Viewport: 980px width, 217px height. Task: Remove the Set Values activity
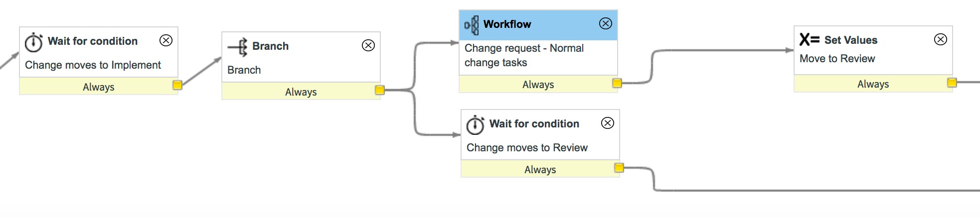tap(941, 39)
